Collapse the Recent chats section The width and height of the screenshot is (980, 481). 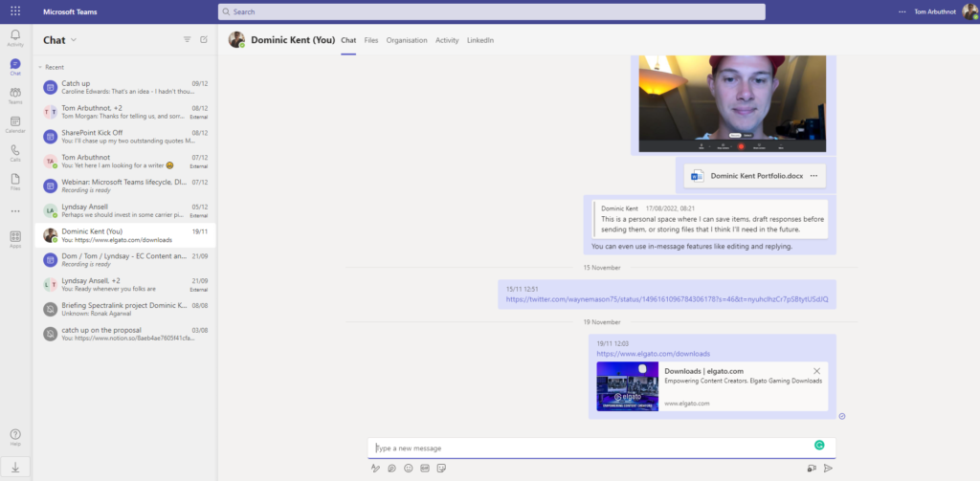tap(40, 67)
